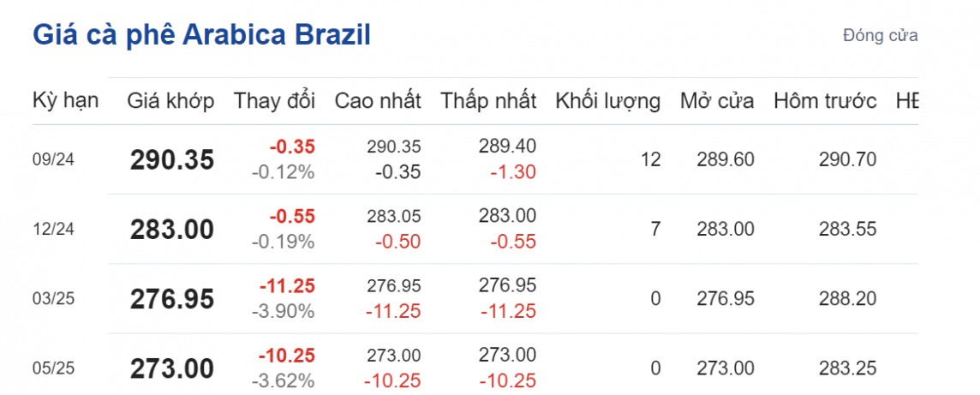Image resolution: width=980 pixels, height=395 pixels.
Task: Click the 283.00 matched price
Action: click(x=172, y=229)
